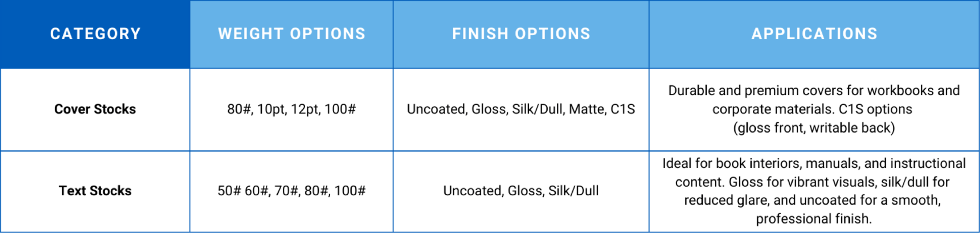
Task: Click the Cover Stocks row label
Action: (x=95, y=109)
